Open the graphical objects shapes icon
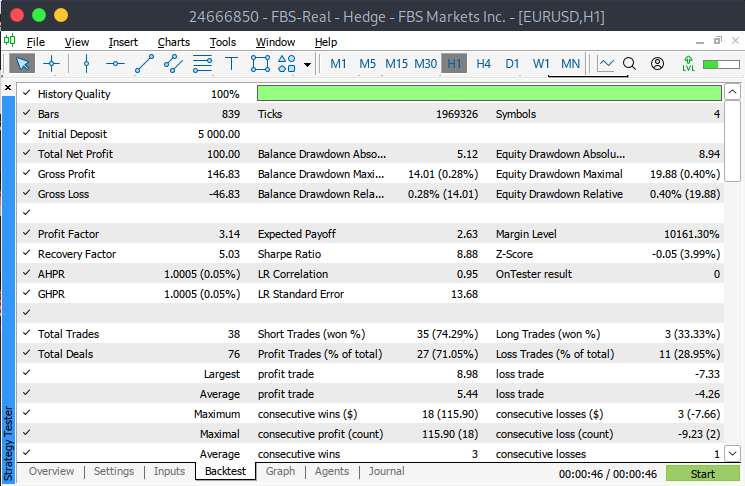Viewport: 745px width, 486px height. click(287, 63)
